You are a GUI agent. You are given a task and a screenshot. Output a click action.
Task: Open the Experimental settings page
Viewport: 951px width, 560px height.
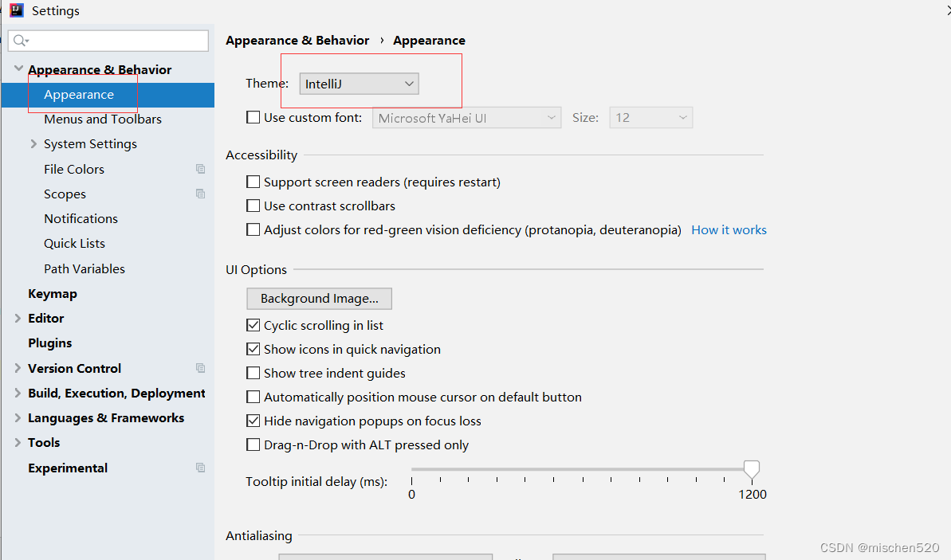(x=67, y=468)
